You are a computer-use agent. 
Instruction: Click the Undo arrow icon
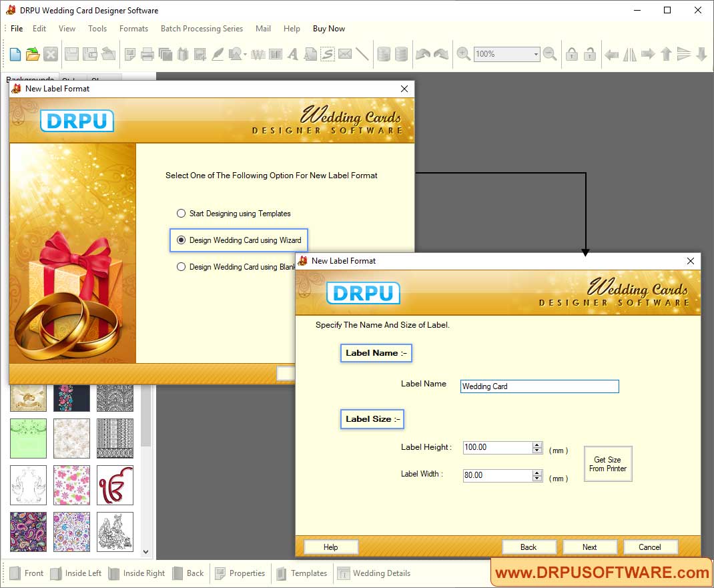(x=423, y=54)
